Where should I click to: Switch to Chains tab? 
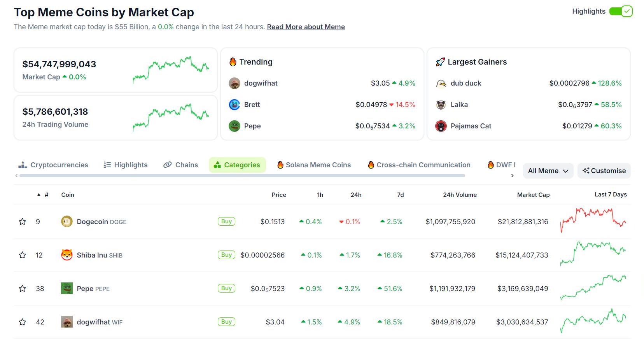point(181,165)
